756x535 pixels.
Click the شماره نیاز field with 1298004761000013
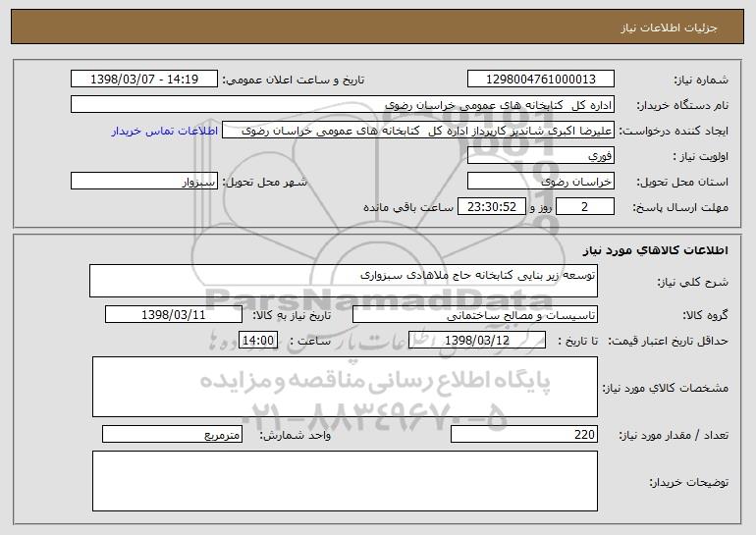(540, 80)
